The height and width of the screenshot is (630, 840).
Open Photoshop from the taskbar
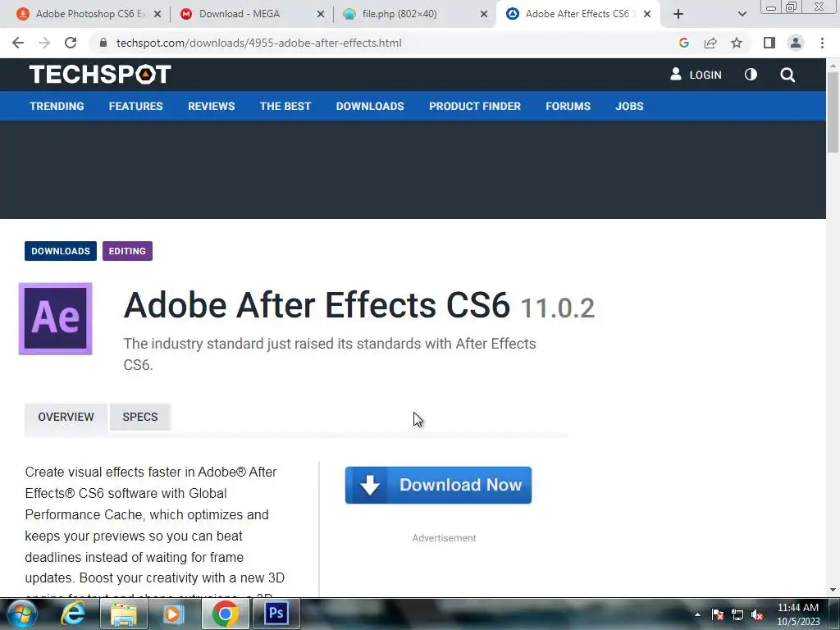tap(276, 613)
